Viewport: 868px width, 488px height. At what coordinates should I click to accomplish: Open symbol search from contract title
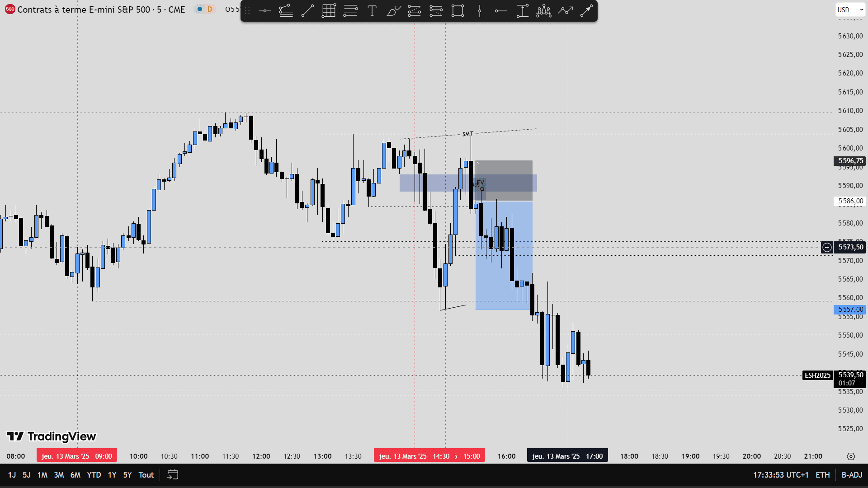(101, 9)
